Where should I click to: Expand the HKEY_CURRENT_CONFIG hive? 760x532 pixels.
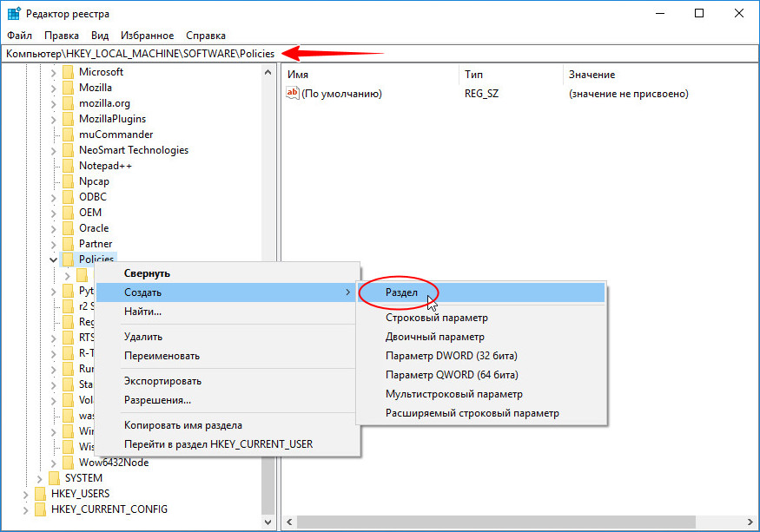[x=26, y=509]
